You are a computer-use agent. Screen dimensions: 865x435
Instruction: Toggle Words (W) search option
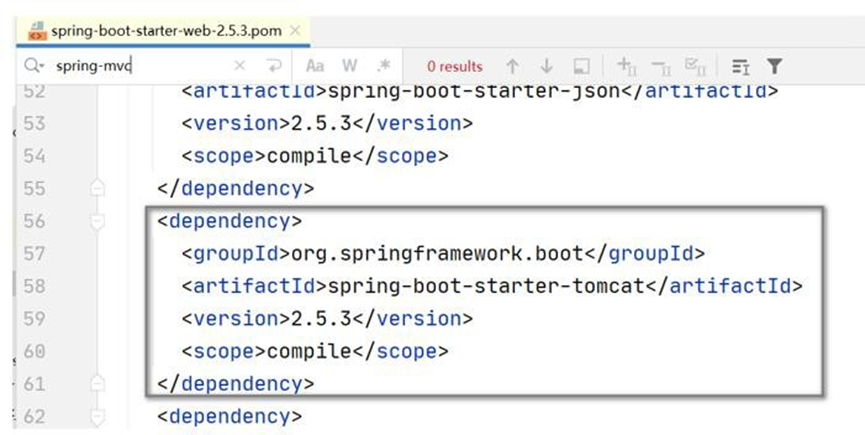coord(349,67)
